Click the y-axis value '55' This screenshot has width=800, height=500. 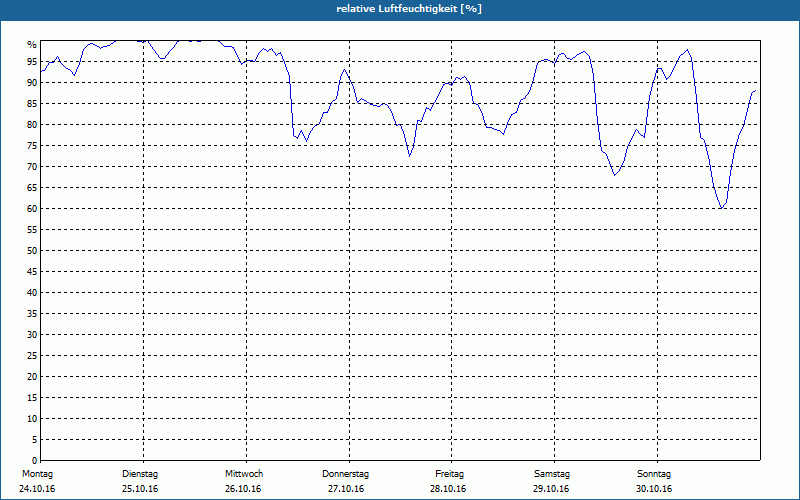click(x=32, y=230)
